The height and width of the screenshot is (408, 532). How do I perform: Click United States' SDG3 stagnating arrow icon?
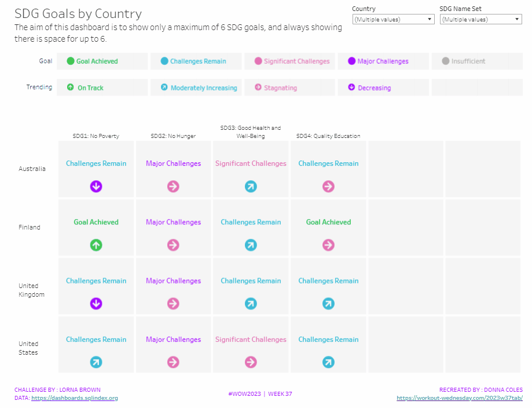coord(251,362)
